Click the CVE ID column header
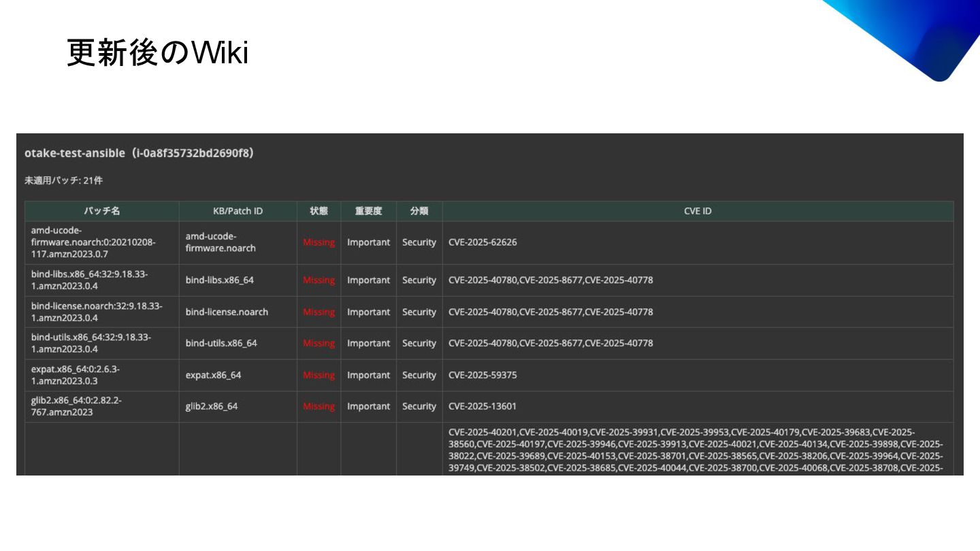Viewport: 980px width, 551px height. 698,211
